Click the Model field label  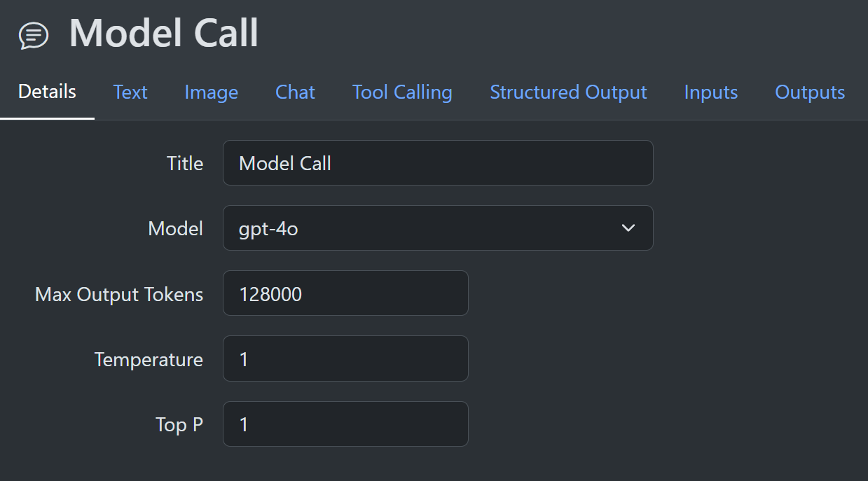[176, 228]
